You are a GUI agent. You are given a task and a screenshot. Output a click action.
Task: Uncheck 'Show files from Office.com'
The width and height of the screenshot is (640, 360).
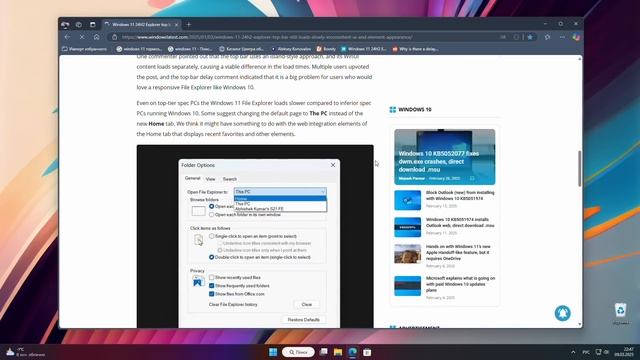(x=211, y=294)
